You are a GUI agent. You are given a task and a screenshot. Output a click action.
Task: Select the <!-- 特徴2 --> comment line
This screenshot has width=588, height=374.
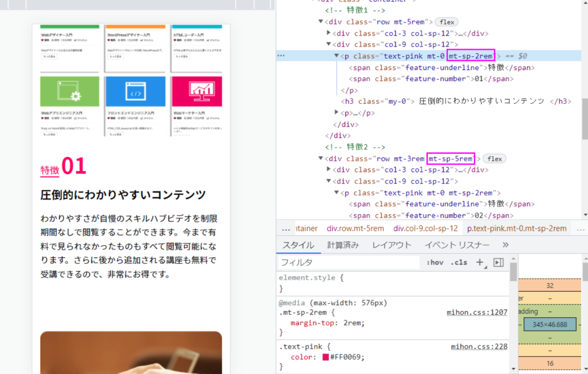click(x=355, y=147)
